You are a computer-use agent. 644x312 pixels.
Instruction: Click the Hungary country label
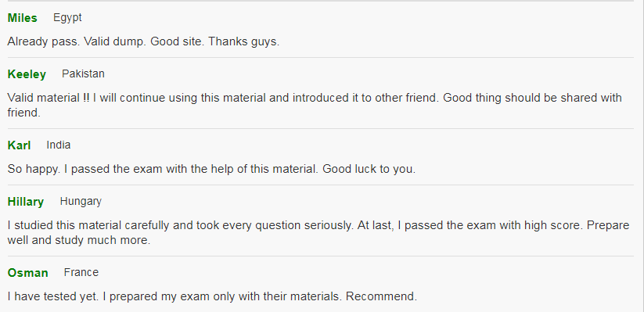pos(81,202)
